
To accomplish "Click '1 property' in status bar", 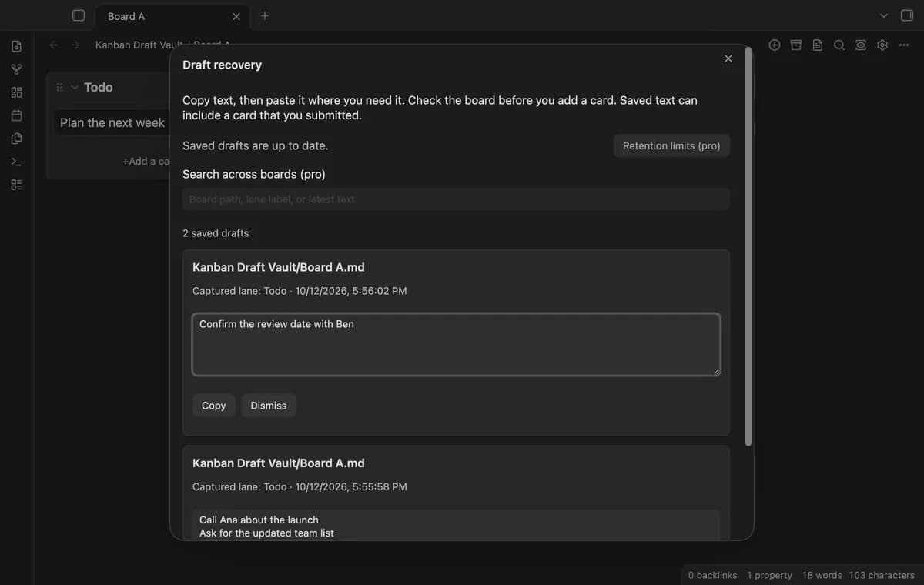I will tap(769, 575).
